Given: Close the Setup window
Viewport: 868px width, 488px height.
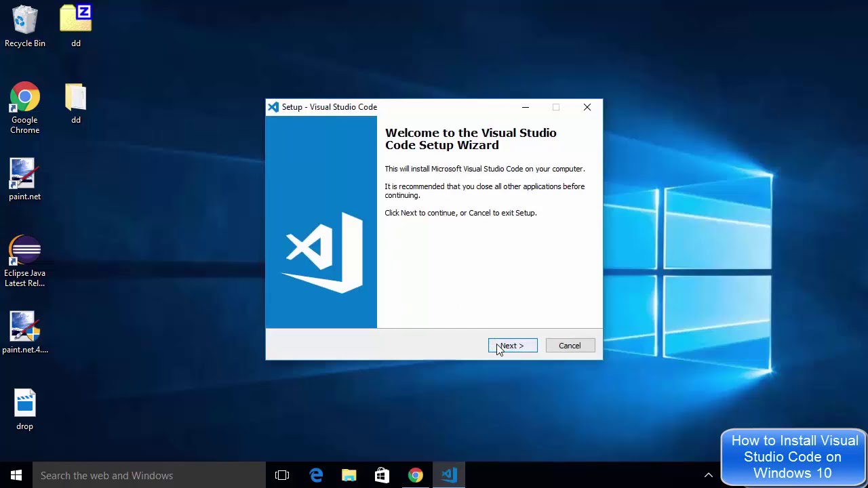Looking at the screenshot, I should point(587,107).
